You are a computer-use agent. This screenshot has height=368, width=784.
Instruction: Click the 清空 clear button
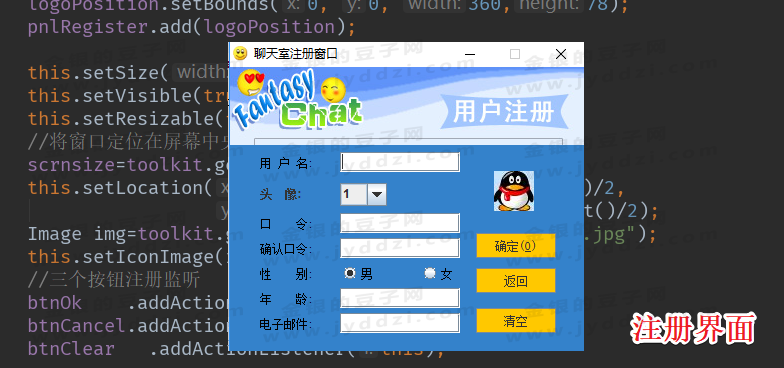coord(516,320)
